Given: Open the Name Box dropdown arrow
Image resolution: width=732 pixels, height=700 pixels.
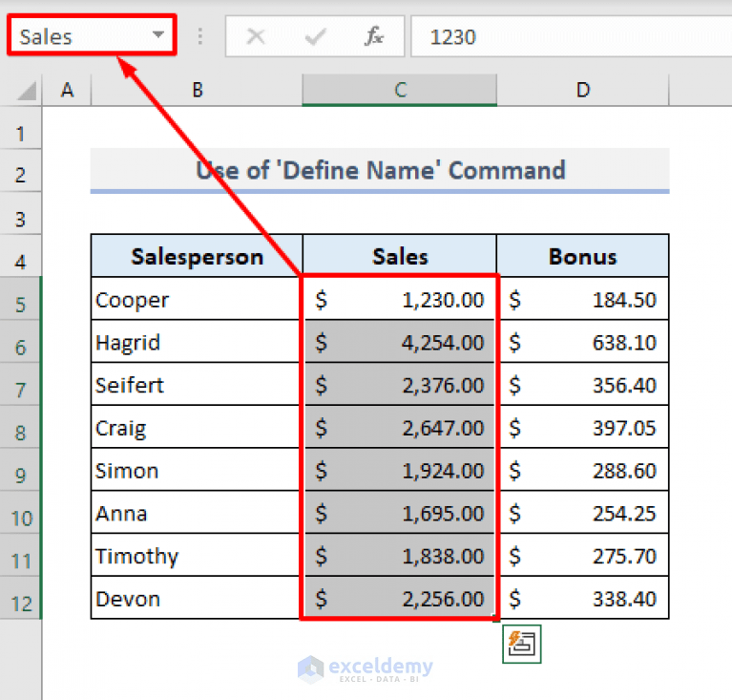Looking at the screenshot, I should [158, 34].
